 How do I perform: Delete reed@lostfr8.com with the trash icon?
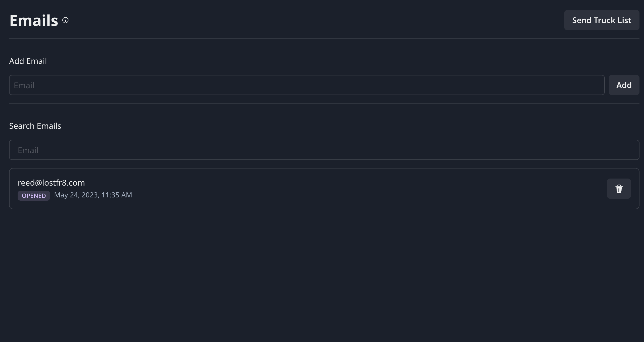click(x=619, y=189)
